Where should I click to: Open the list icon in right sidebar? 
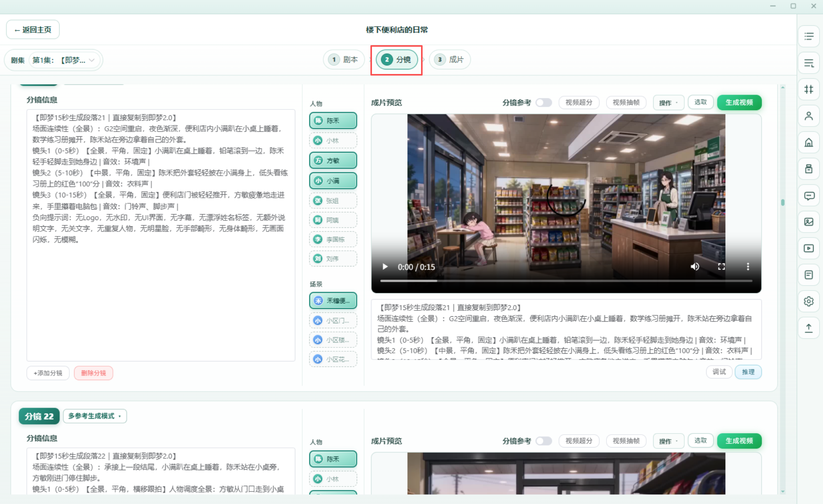tap(809, 37)
